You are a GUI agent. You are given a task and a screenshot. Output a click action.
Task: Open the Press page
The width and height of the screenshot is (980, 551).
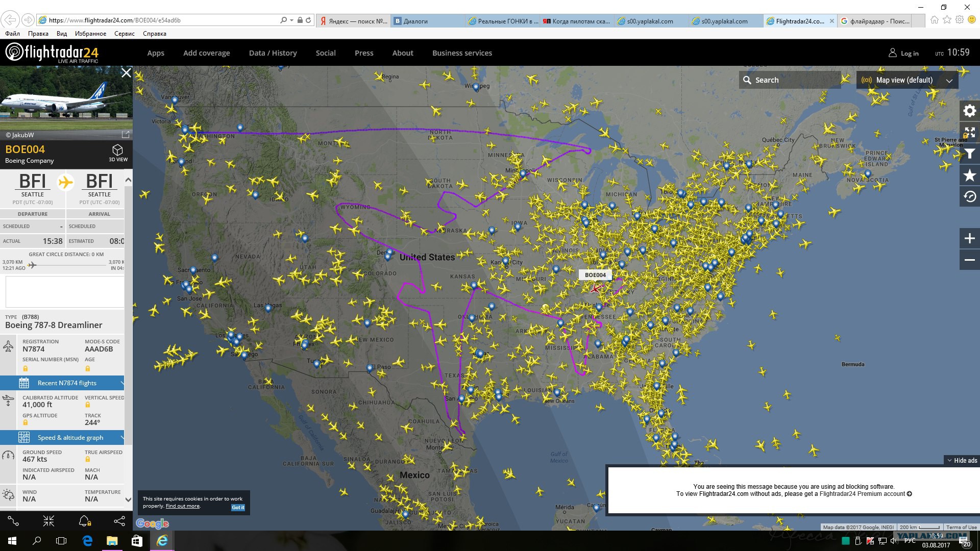(364, 53)
